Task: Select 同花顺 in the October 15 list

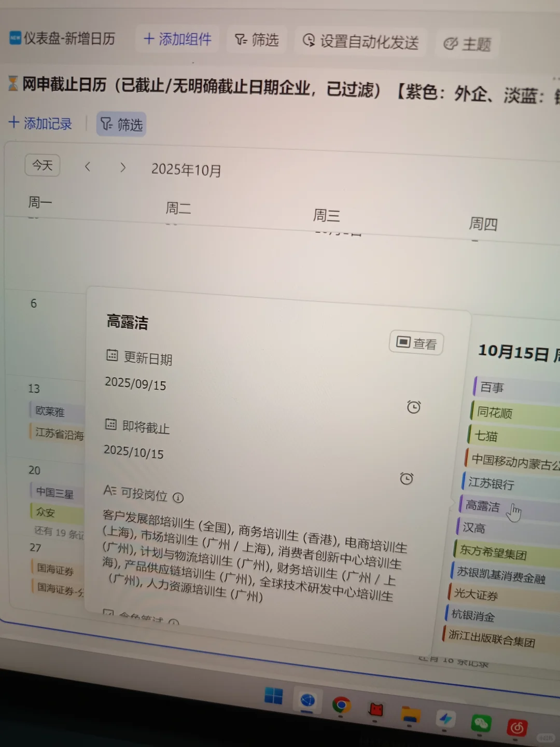Action: click(515, 413)
